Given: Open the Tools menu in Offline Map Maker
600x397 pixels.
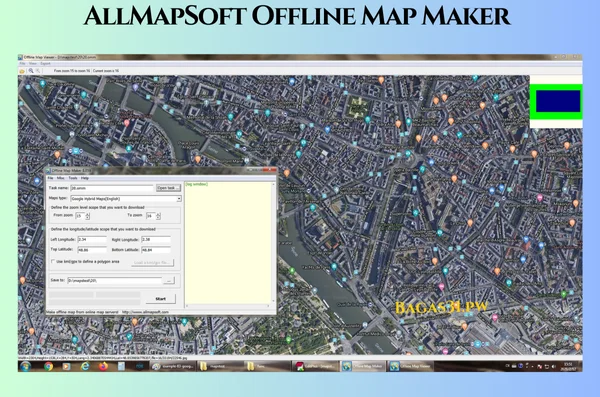Looking at the screenshot, I should [x=73, y=178].
